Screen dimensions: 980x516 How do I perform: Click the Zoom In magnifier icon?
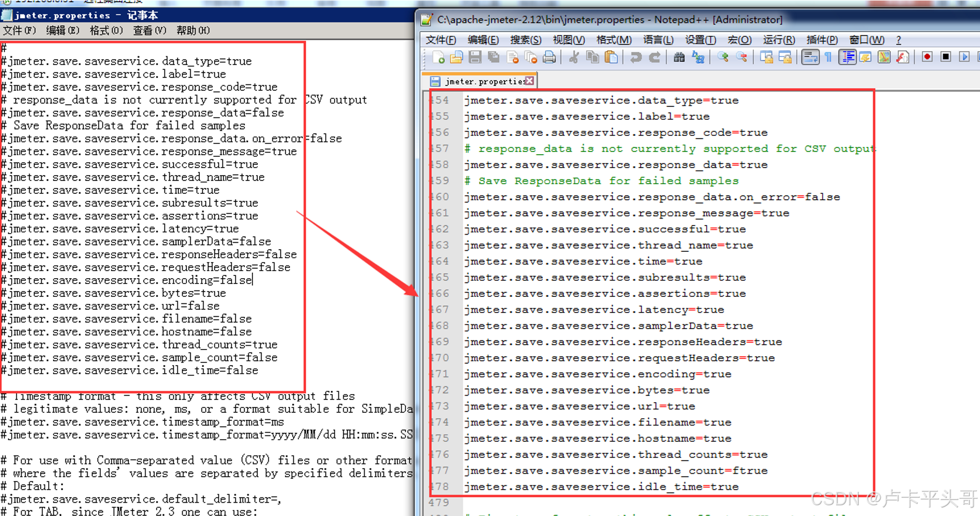pyautogui.click(x=723, y=57)
